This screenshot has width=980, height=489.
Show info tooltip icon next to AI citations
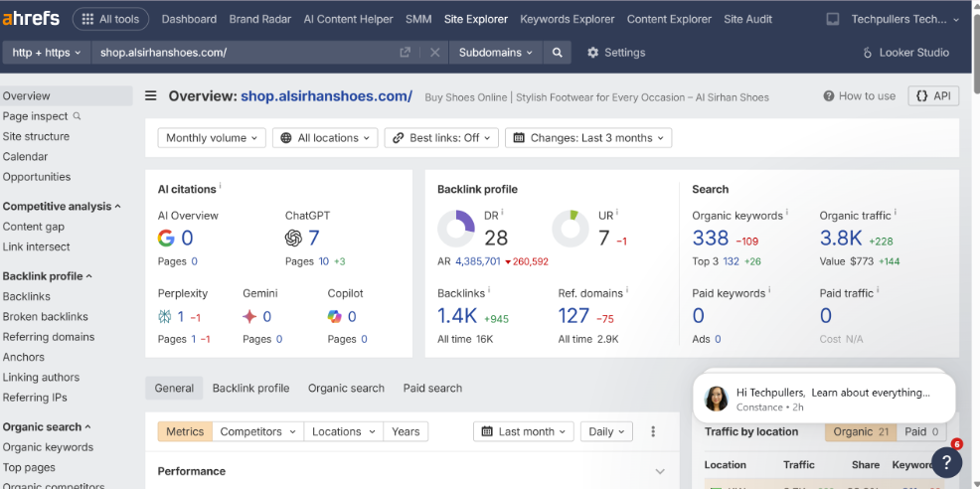pyautogui.click(x=220, y=186)
